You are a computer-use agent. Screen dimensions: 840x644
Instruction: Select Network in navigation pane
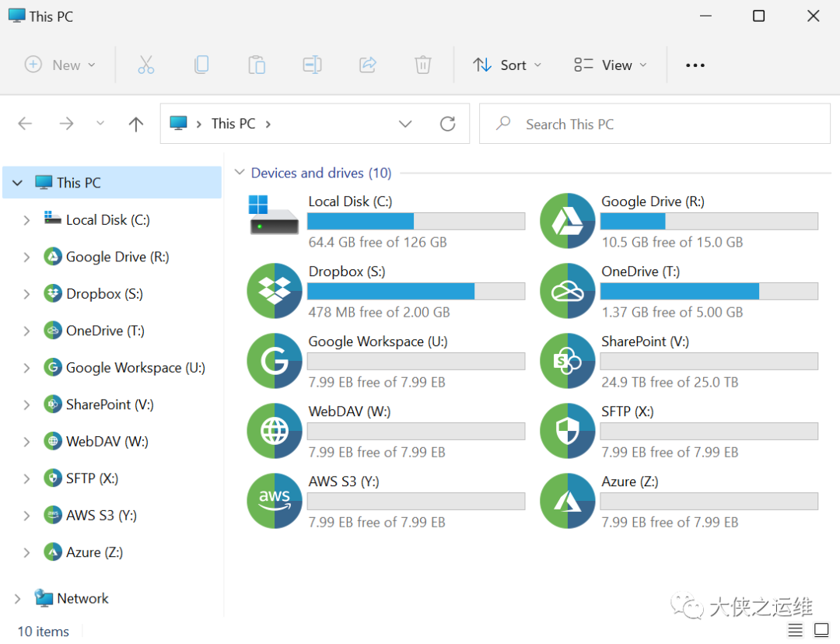coord(72,598)
